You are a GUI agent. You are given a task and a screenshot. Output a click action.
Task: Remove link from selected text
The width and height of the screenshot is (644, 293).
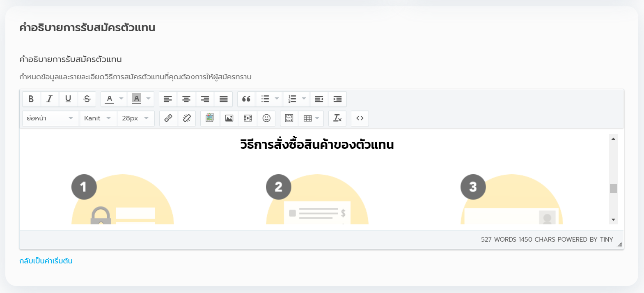coord(187,118)
